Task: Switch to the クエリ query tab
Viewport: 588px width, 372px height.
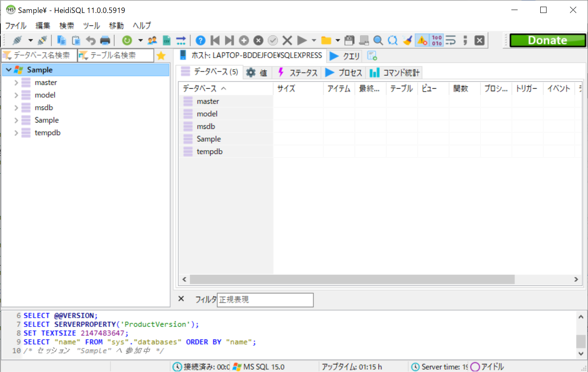Action: pyautogui.click(x=345, y=56)
